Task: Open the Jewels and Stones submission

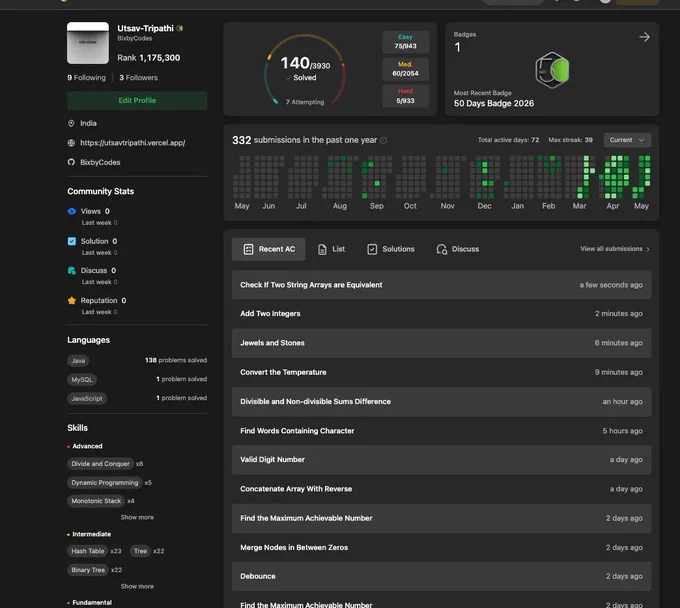Action: 441,343
